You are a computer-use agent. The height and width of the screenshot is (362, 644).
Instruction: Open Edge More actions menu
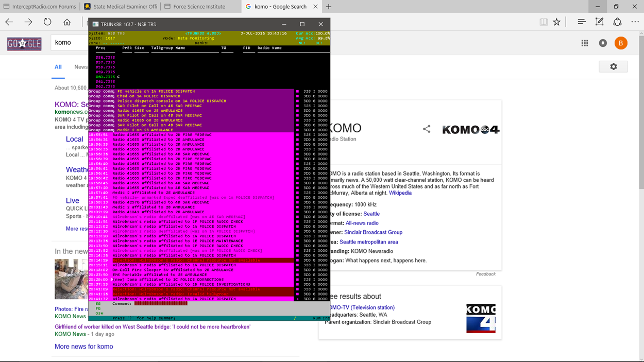pyautogui.click(x=635, y=22)
